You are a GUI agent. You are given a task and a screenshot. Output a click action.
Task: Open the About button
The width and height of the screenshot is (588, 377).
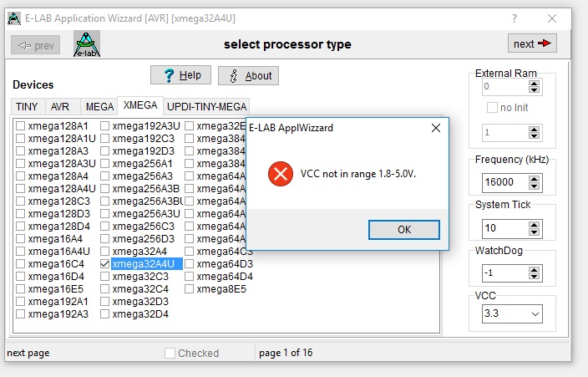coord(248,75)
